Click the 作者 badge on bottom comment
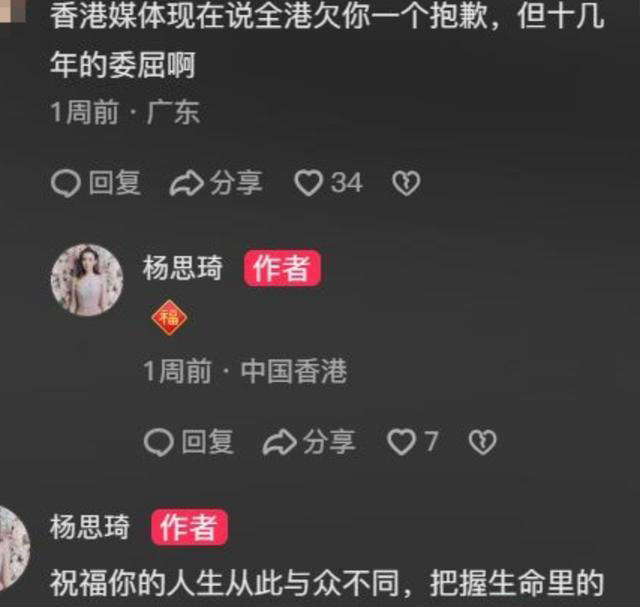 pos(189,527)
